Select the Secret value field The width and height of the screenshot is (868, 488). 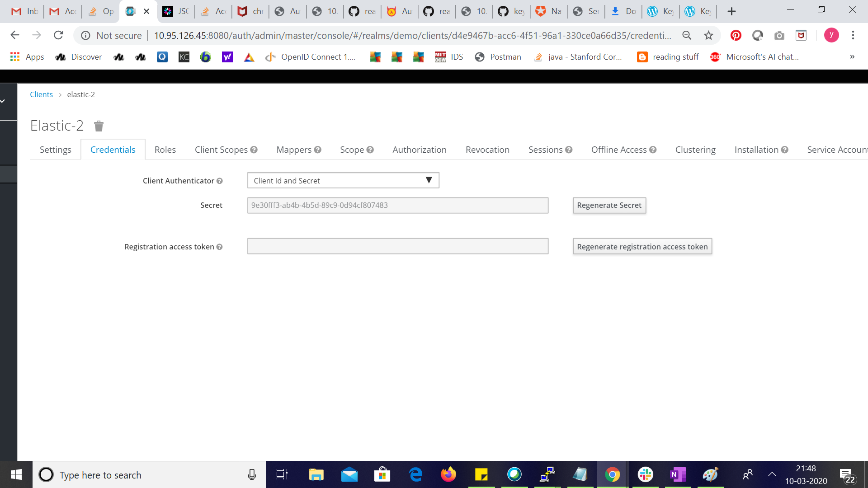pos(397,205)
